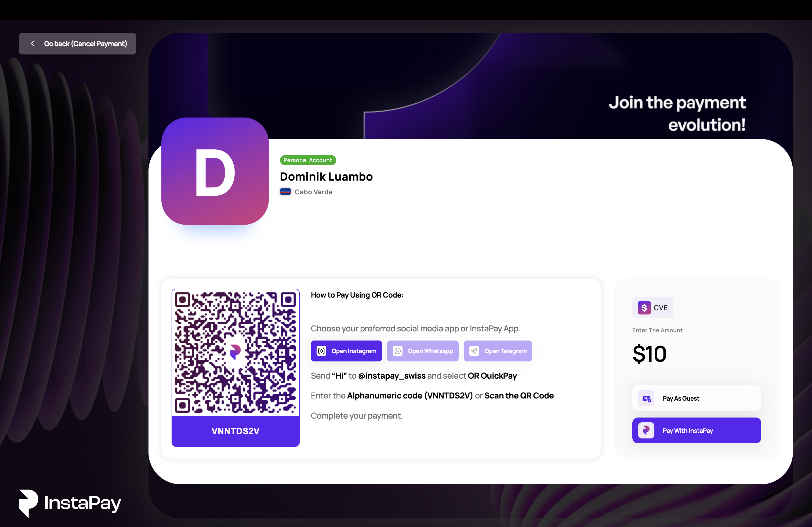Click the large D profile avatar

tap(215, 171)
